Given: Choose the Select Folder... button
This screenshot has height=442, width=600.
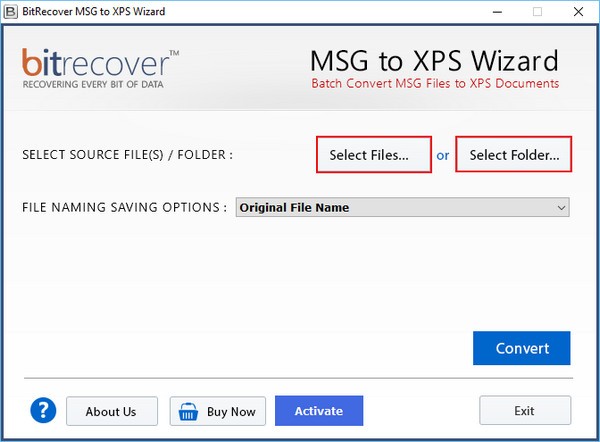Looking at the screenshot, I should [514, 155].
